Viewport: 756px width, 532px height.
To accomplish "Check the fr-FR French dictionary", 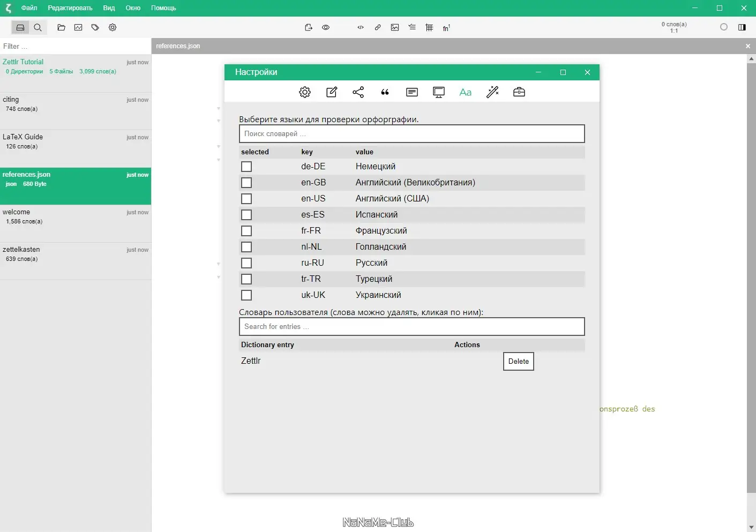I will click(x=246, y=231).
